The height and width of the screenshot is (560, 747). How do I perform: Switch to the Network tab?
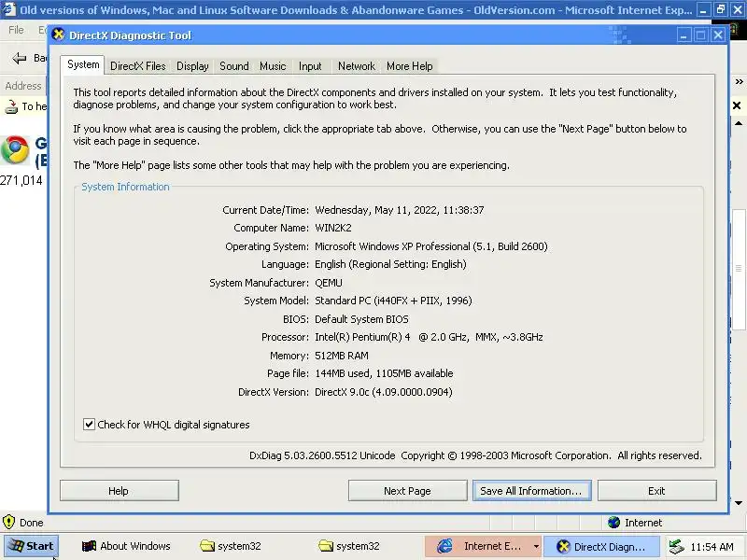pyautogui.click(x=357, y=66)
